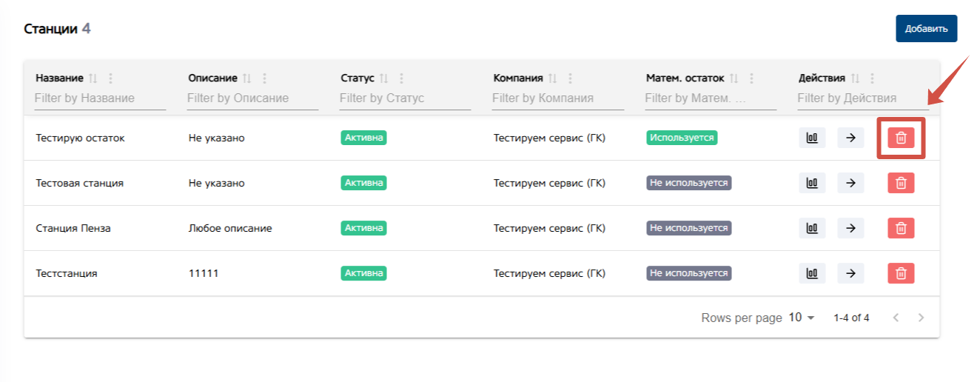The height and width of the screenshot is (382, 980).
Task: Expand Rows per page dropdown
Action: click(x=802, y=318)
